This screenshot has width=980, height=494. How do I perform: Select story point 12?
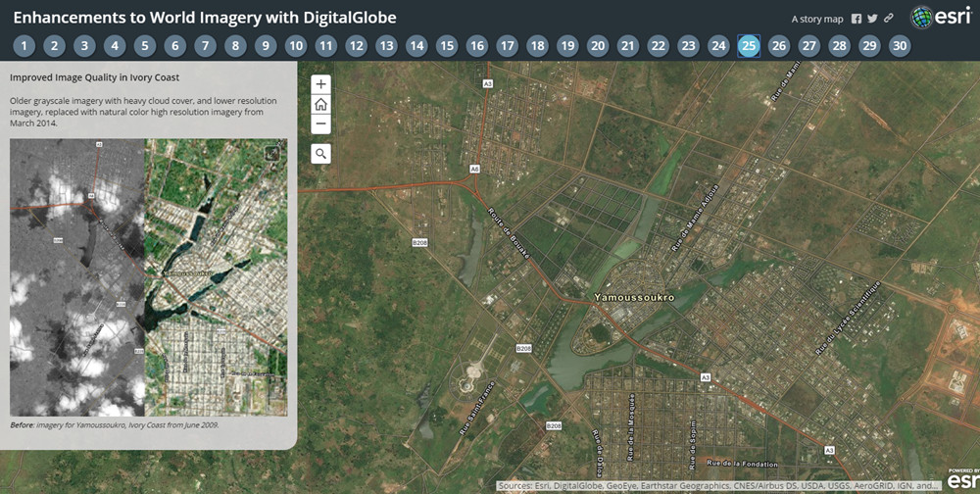(357, 46)
